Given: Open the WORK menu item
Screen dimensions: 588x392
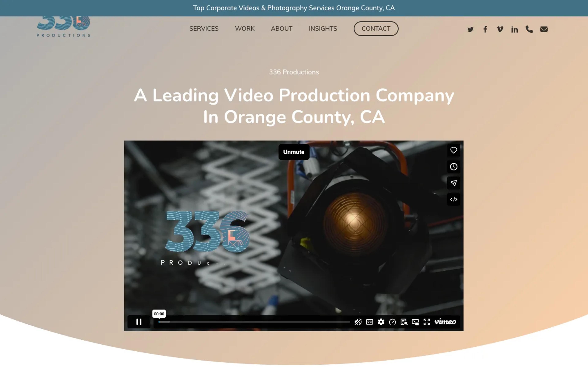Looking at the screenshot, I should (245, 28).
